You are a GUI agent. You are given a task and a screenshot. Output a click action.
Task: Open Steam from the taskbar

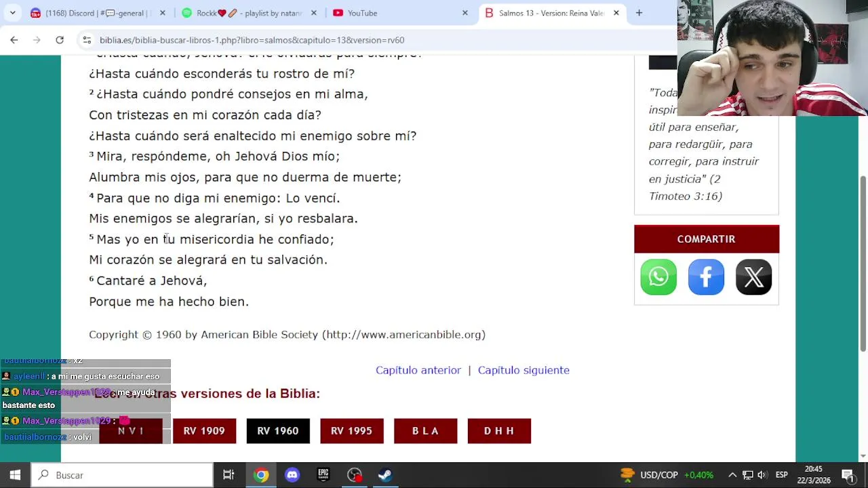click(x=385, y=475)
